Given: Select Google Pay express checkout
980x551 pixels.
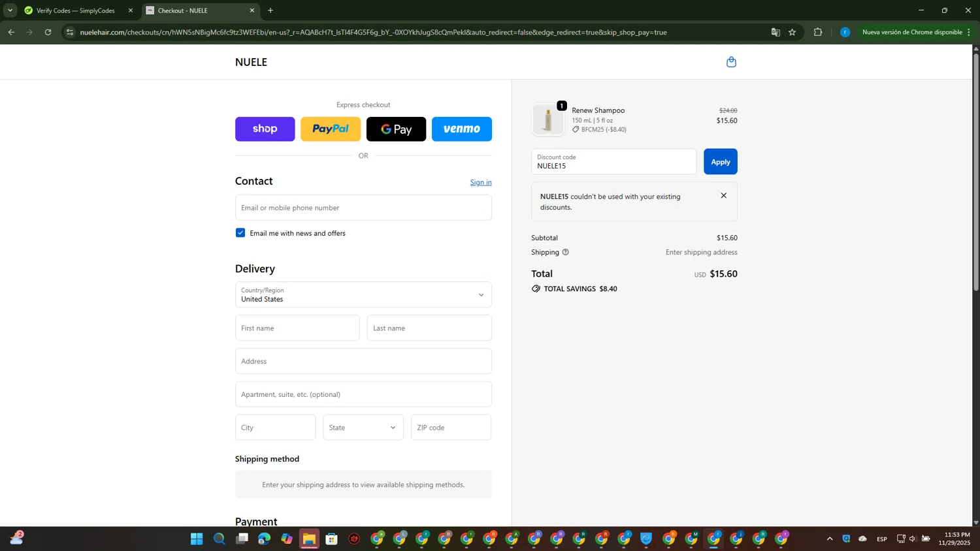Looking at the screenshot, I should click(x=396, y=129).
